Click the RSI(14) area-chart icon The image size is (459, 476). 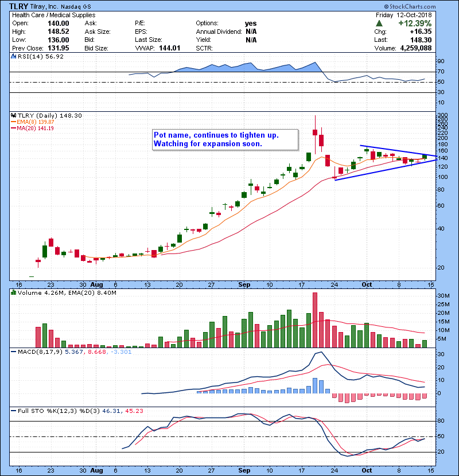(13, 56)
